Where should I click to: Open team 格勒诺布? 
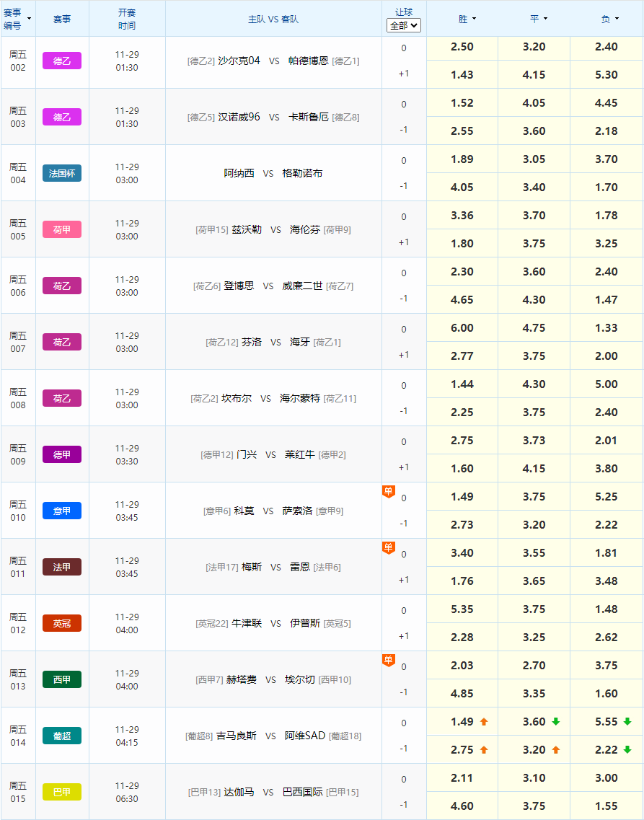tap(302, 173)
